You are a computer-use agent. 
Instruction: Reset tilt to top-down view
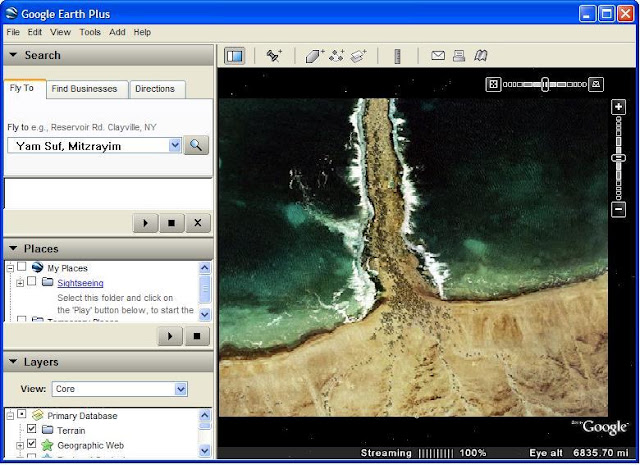(493, 85)
